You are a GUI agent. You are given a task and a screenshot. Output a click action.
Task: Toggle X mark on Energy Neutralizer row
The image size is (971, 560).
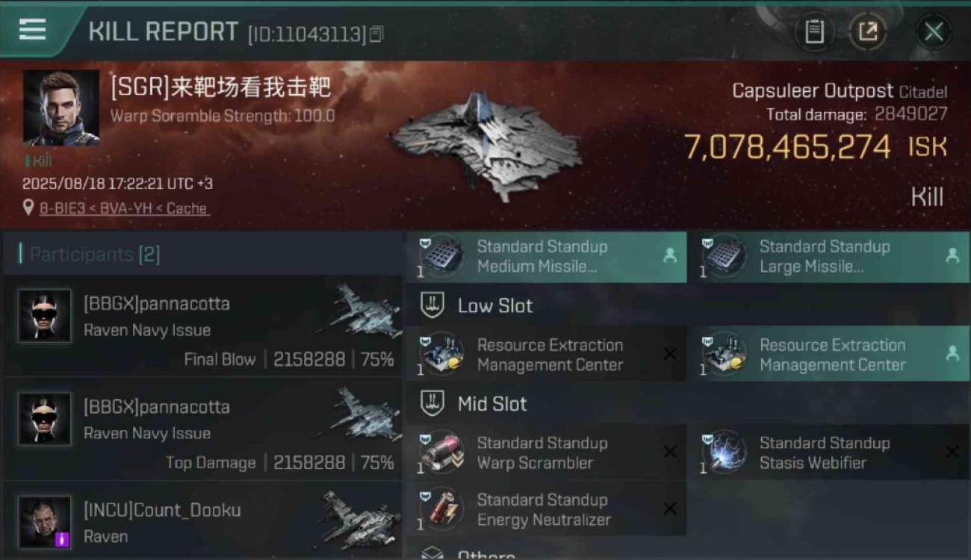[670, 508]
